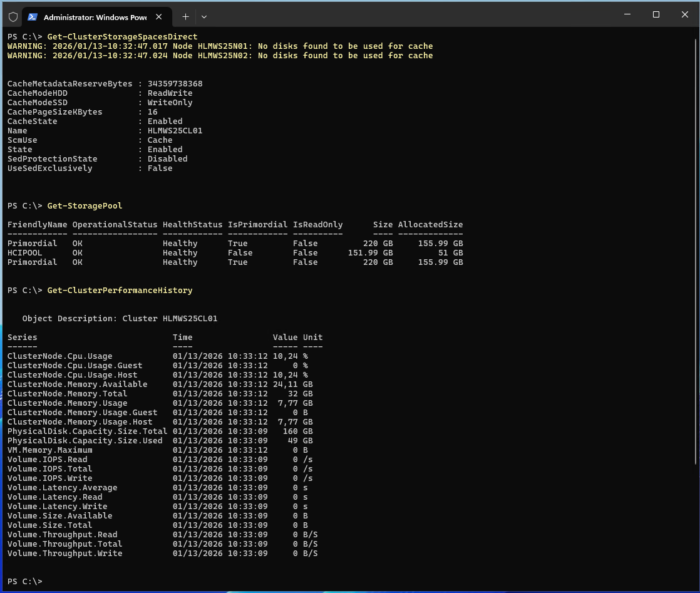The image size is (700, 593).
Task: Click the Get-ClusterStorageSpacesDirect command text
Action: [122, 37]
